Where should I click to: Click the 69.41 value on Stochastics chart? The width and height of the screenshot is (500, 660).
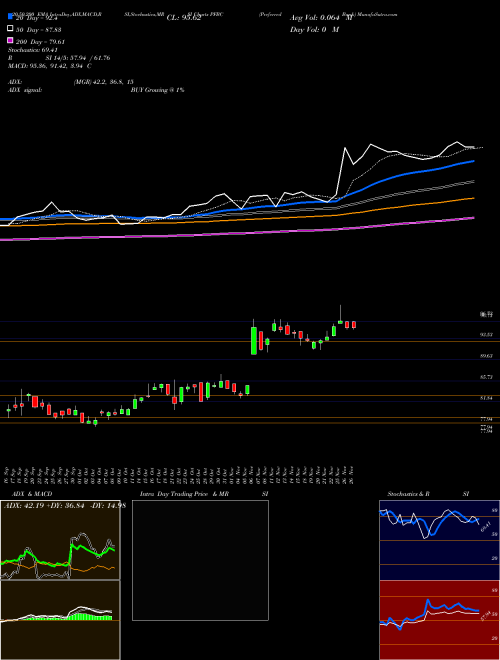point(487,527)
